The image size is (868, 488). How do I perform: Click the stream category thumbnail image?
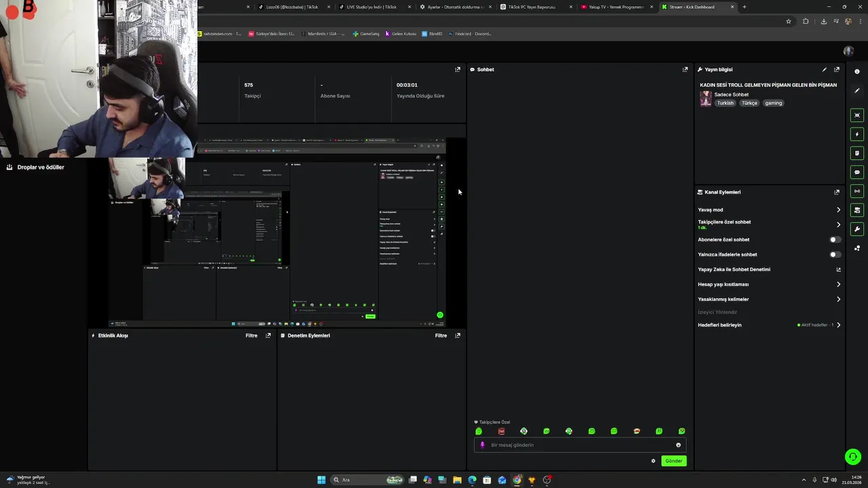coord(706,99)
